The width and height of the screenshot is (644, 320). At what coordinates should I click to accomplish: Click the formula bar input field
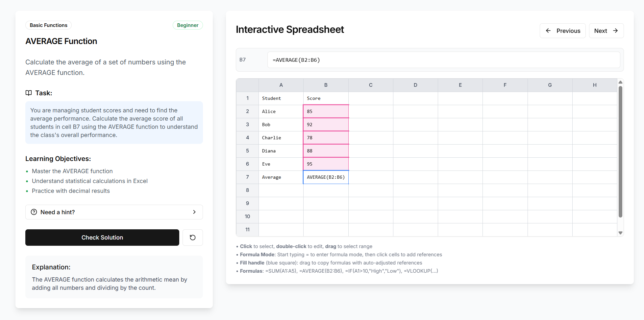click(x=444, y=60)
